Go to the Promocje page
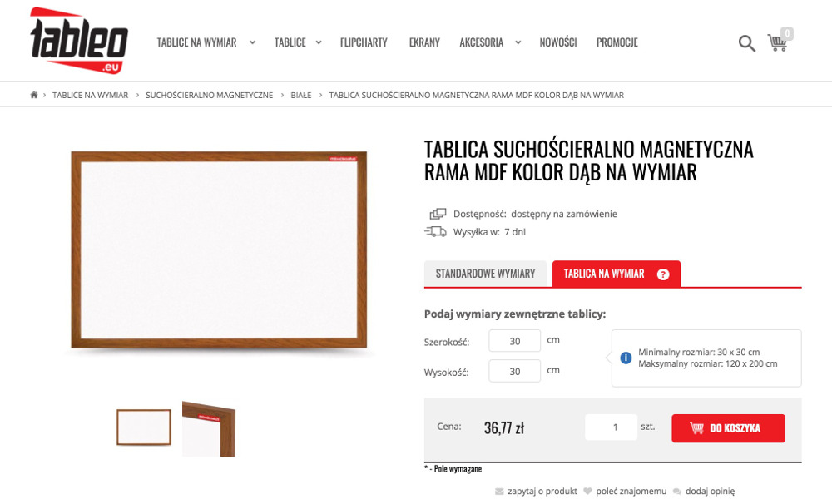 617,42
